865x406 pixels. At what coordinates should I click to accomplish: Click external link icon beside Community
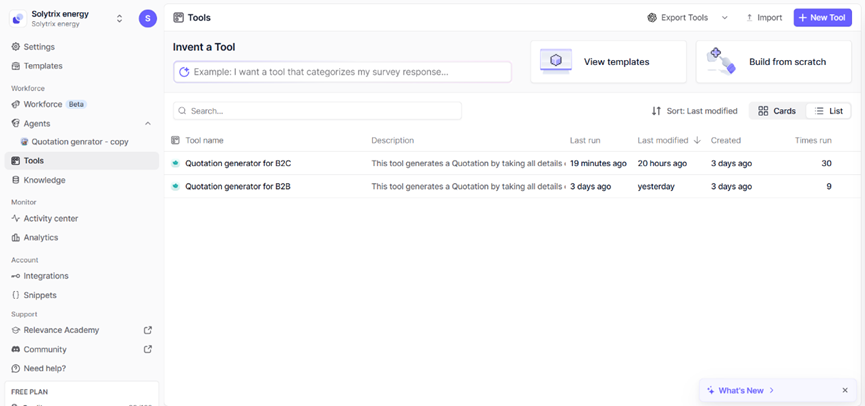pos(148,349)
